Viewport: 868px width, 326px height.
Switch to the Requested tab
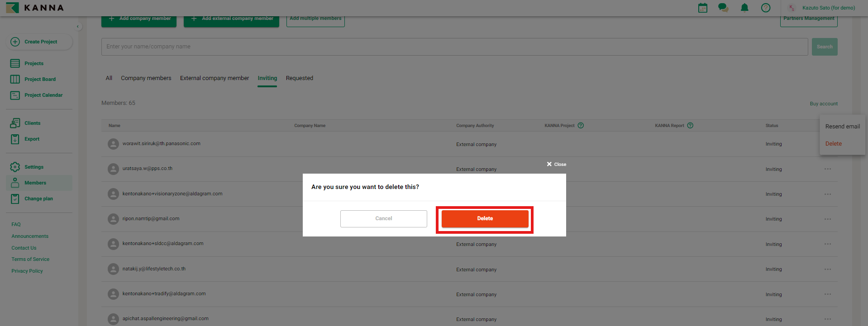coord(299,78)
